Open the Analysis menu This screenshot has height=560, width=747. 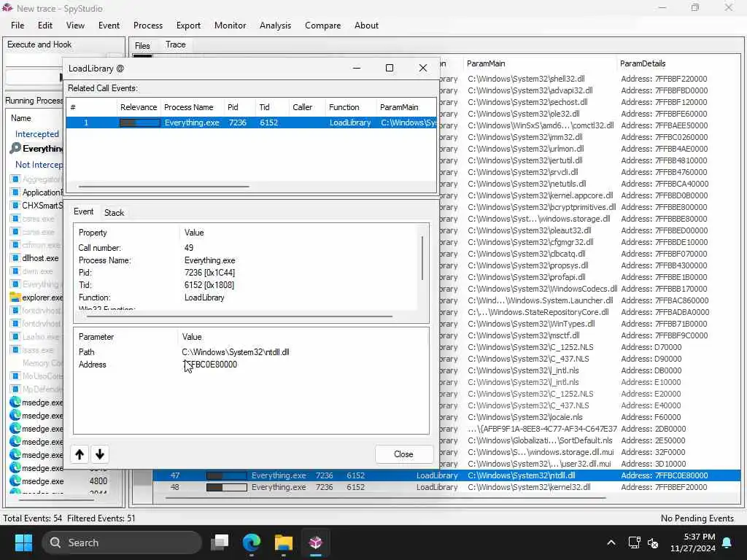275,26
